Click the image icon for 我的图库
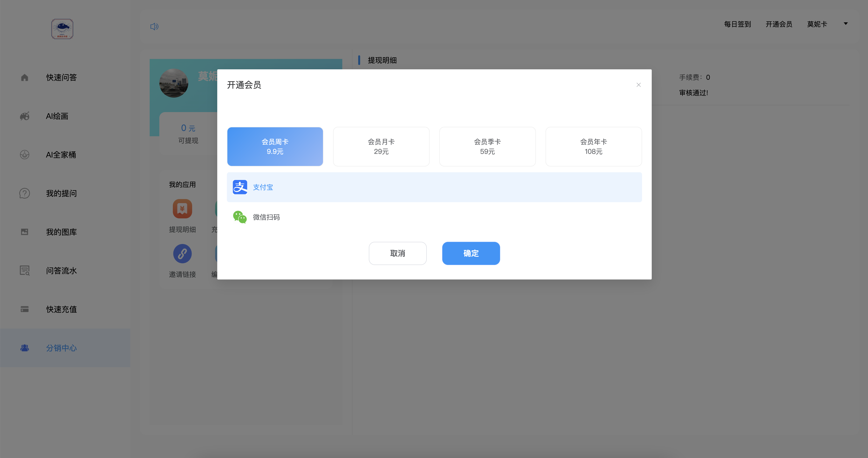The height and width of the screenshot is (458, 868). [25, 232]
